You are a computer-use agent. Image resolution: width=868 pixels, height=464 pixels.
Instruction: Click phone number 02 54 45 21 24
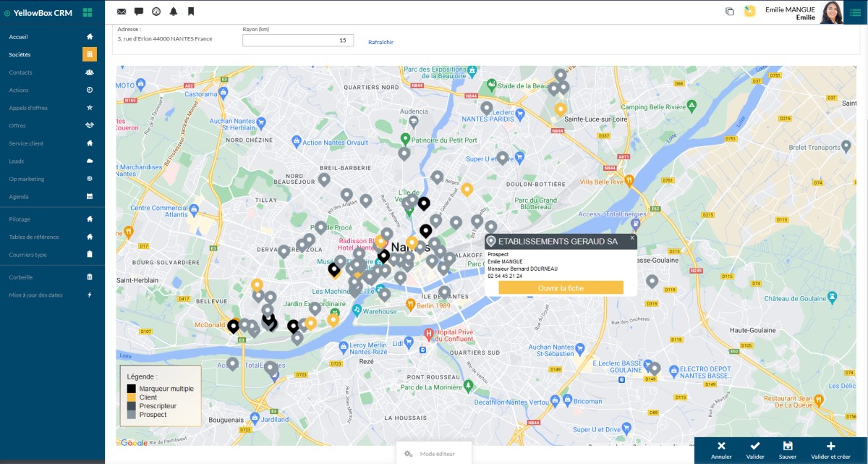(505, 276)
